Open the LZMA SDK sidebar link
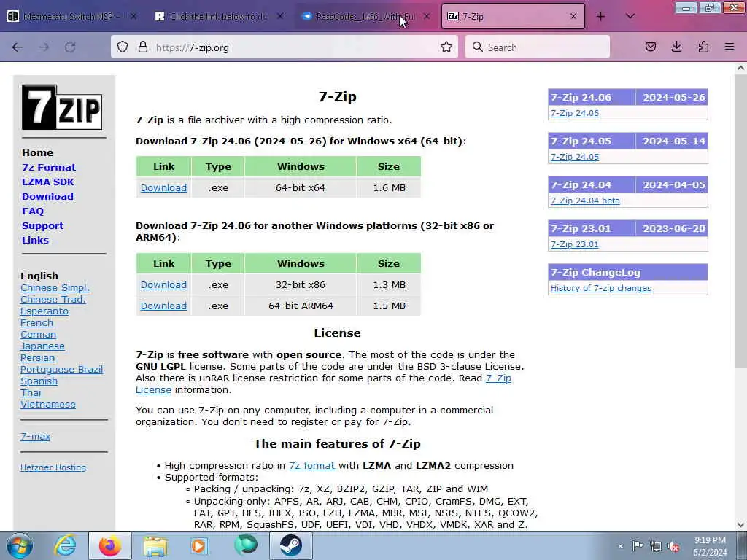This screenshot has height=560, width=747. coord(47,182)
